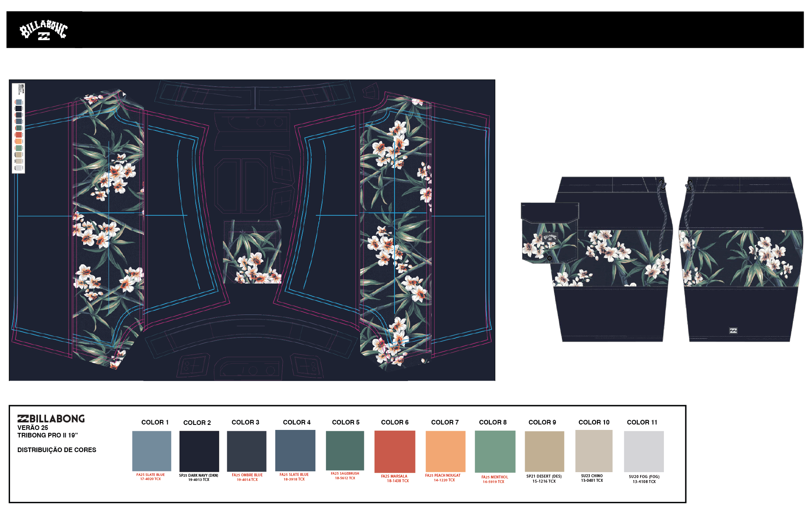The image size is (812, 519).
Task: Click the 'FA25 PEACH NOUGAT' caption
Action: (x=443, y=476)
